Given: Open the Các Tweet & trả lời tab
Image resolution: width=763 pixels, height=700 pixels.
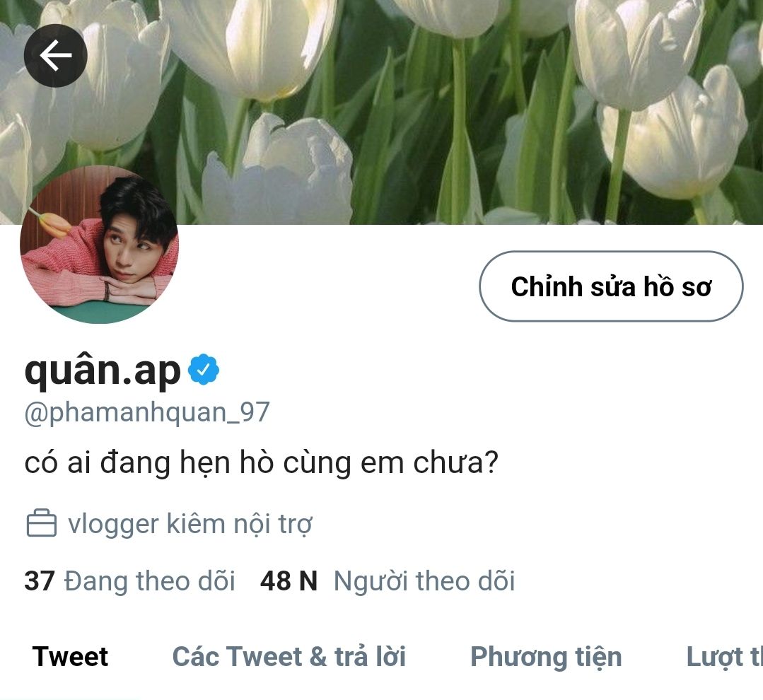Looking at the screenshot, I should (289, 657).
